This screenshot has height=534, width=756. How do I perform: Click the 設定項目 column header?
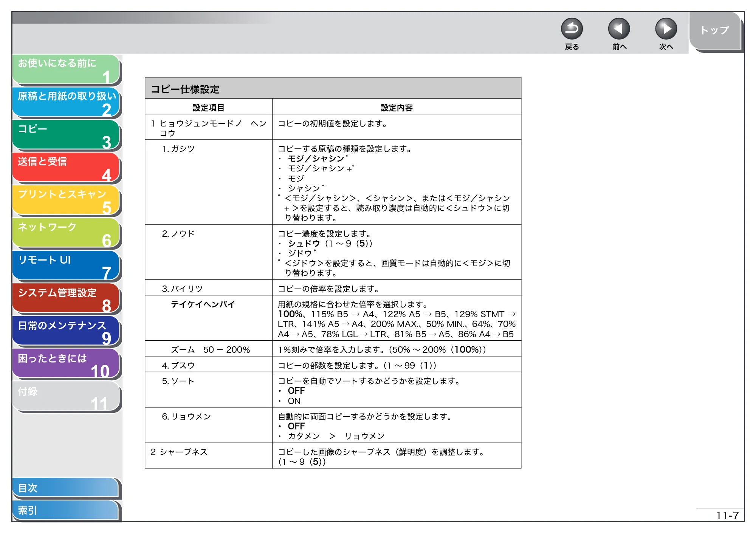[x=209, y=108]
